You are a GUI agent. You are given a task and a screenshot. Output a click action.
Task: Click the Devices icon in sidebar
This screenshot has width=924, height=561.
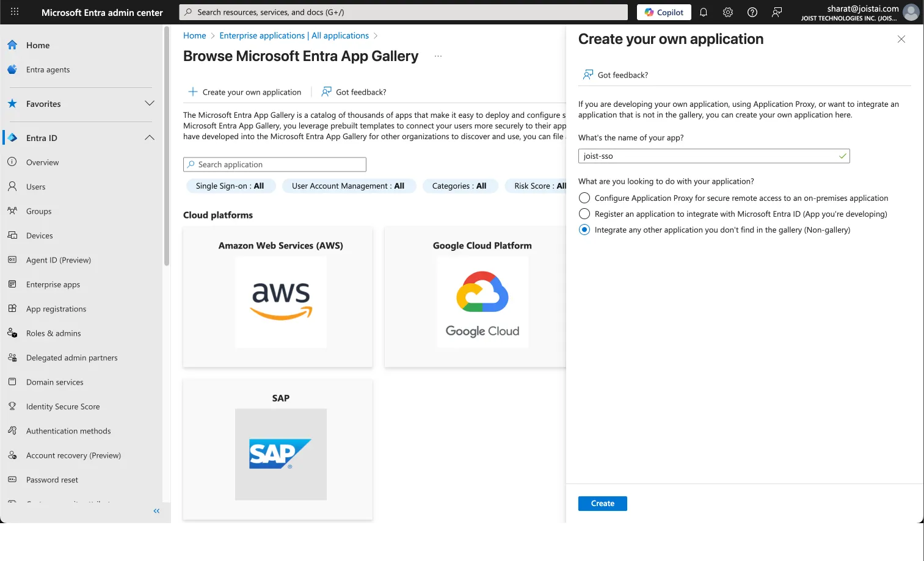(x=12, y=235)
